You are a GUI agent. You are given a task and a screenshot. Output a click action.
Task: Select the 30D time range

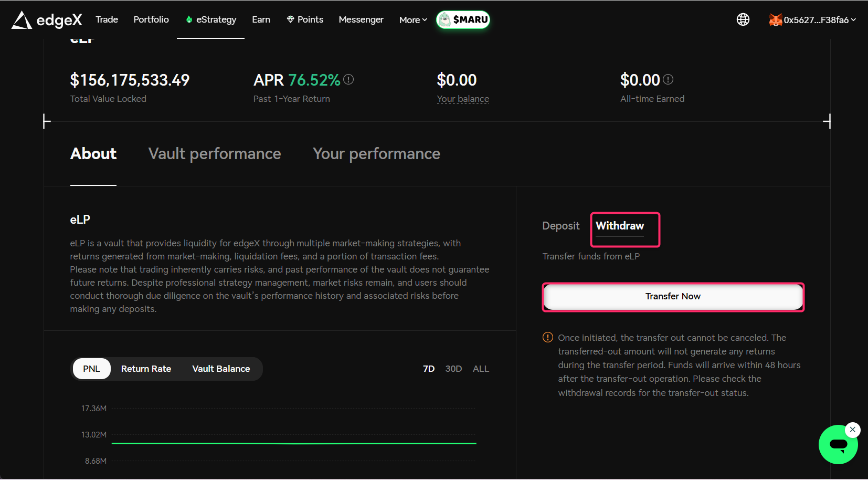pyautogui.click(x=453, y=369)
